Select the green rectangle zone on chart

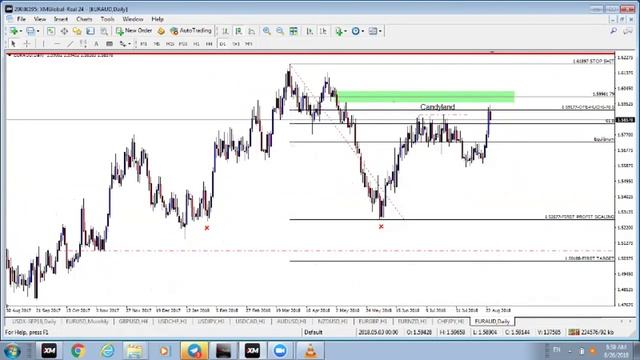click(x=425, y=97)
